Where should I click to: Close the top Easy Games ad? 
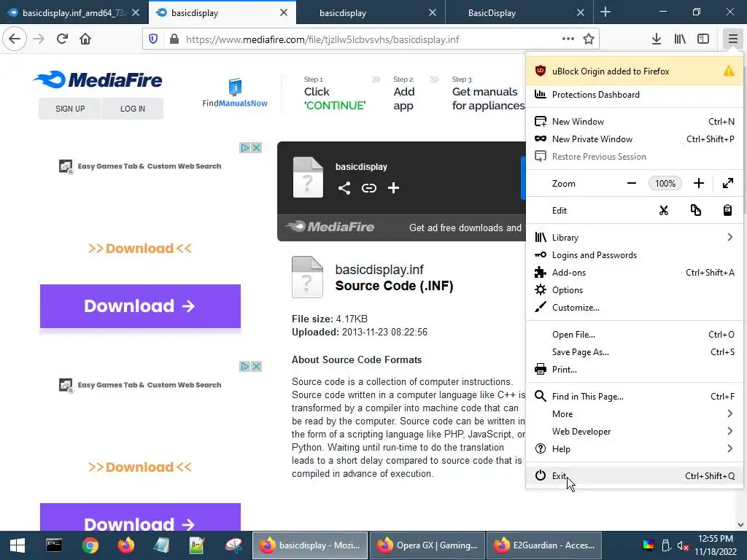tap(256, 147)
